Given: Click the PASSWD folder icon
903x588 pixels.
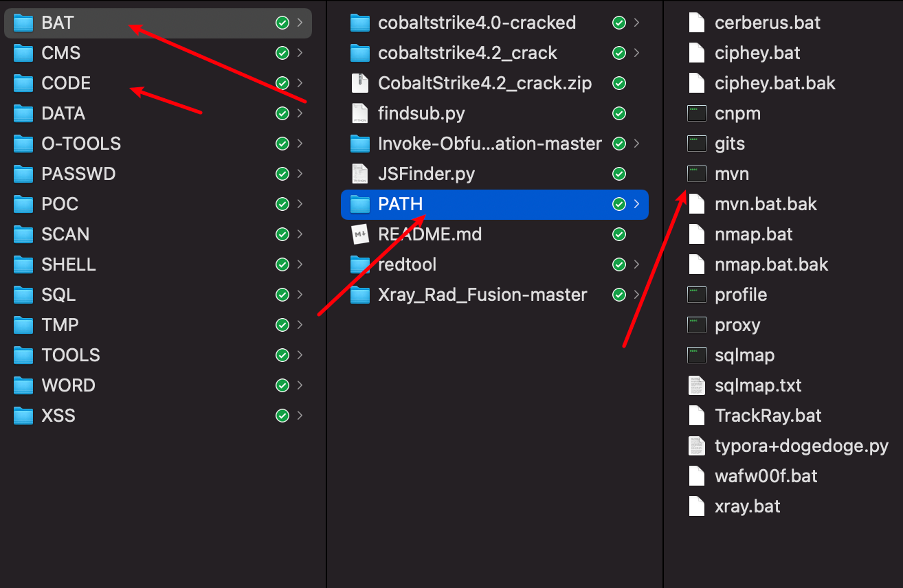Looking at the screenshot, I should (23, 174).
